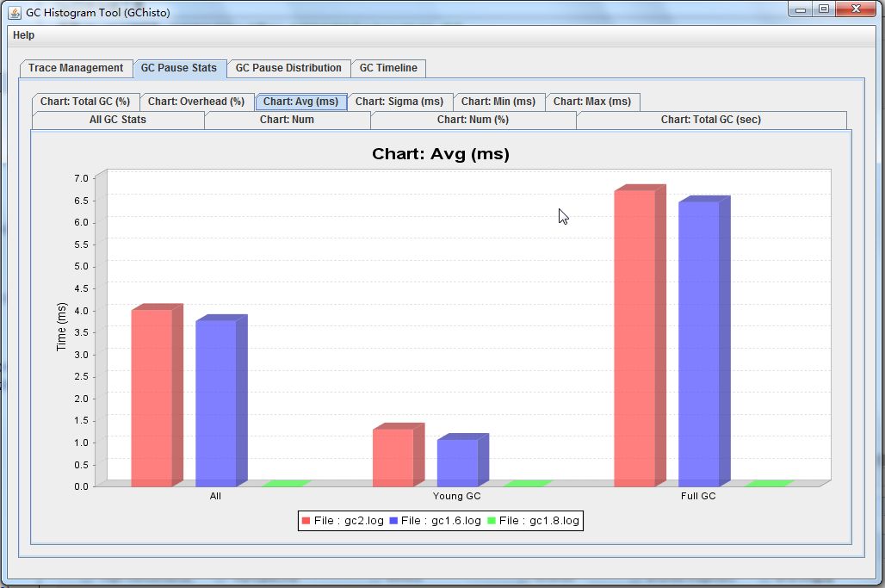The height and width of the screenshot is (588, 885).
Task: Click the 'Full GC' axis label
Action: pos(698,496)
